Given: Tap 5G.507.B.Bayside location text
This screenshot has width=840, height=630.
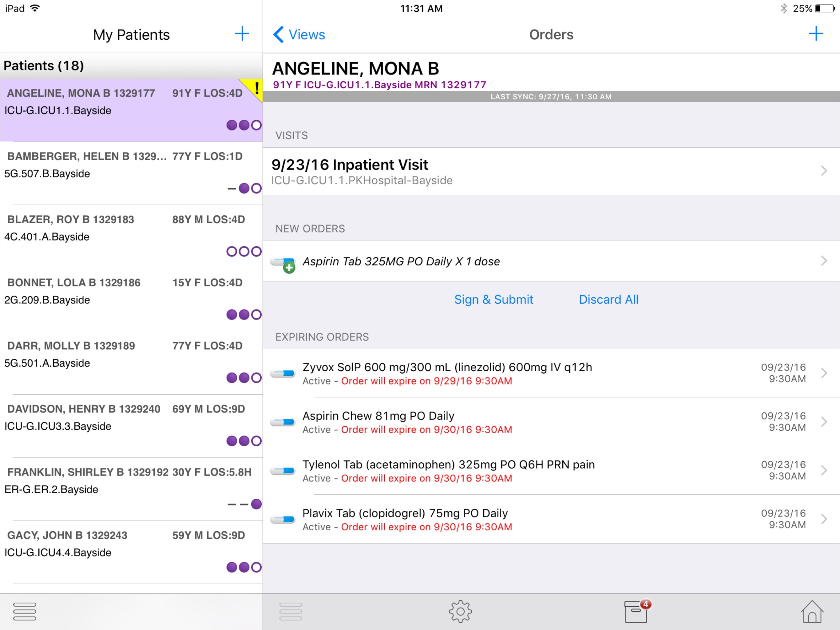Looking at the screenshot, I should [x=47, y=173].
